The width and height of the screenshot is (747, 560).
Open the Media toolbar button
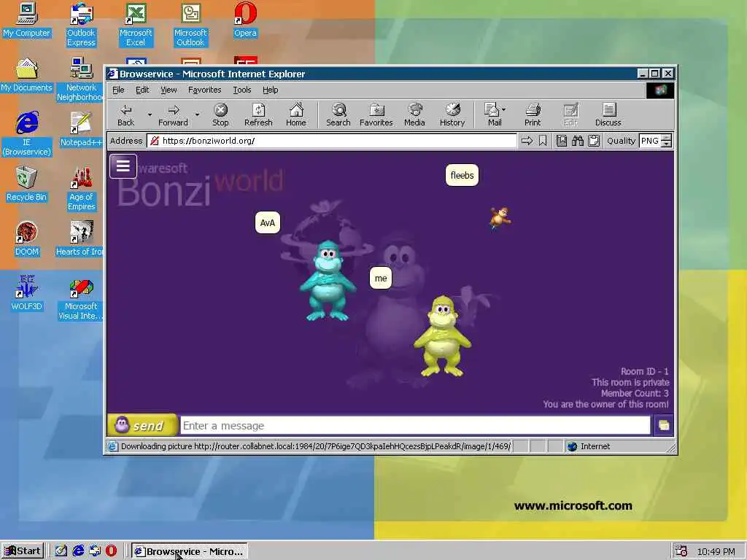[x=414, y=115]
